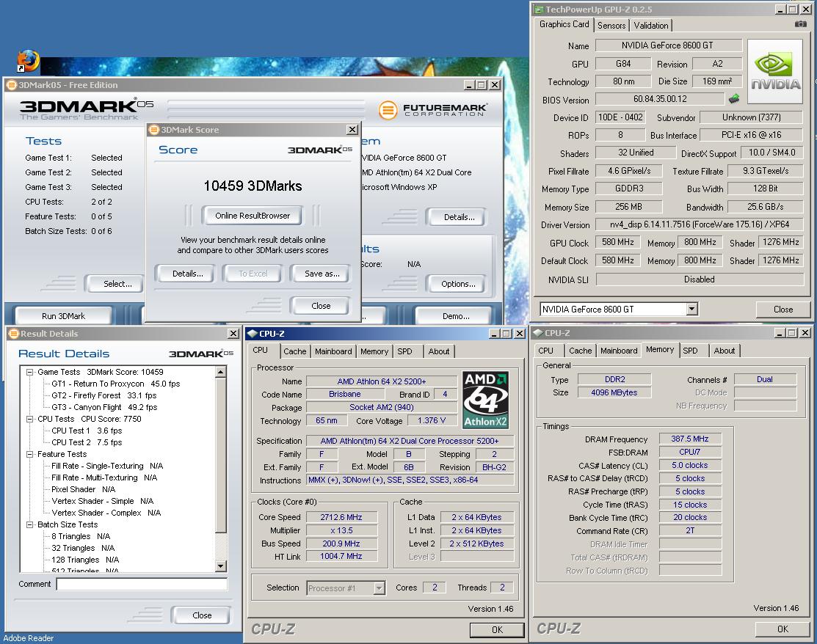
Task: Click the Result Details window title icon
Action: click(13, 334)
